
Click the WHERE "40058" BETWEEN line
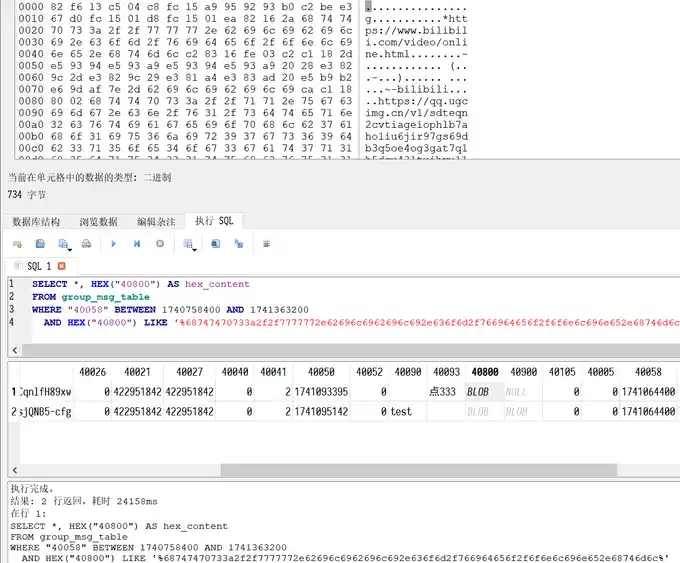[x=170, y=310]
